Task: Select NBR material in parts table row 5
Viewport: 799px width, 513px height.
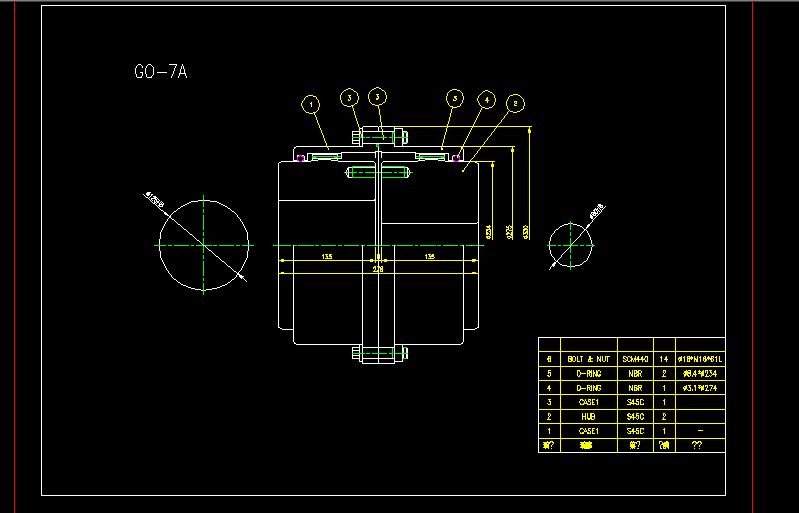Action: pos(635,373)
